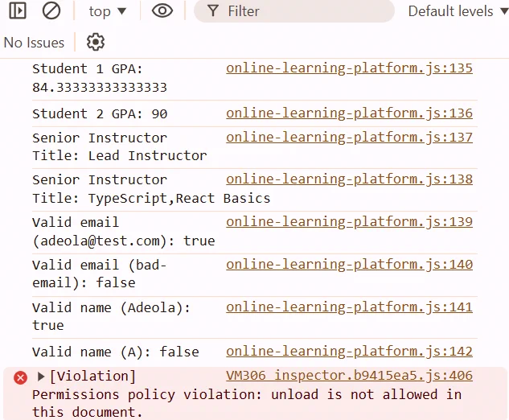Open the Default levels dropdown
The height and width of the screenshot is (420, 509).
coord(458,11)
